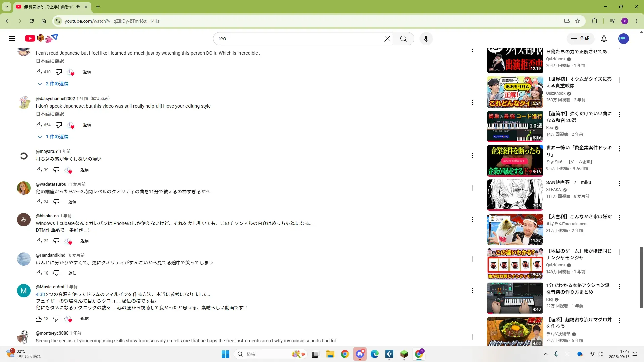Like the @daisychannel2002 comment with 654 likes
The image size is (644, 362).
coord(39,125)
